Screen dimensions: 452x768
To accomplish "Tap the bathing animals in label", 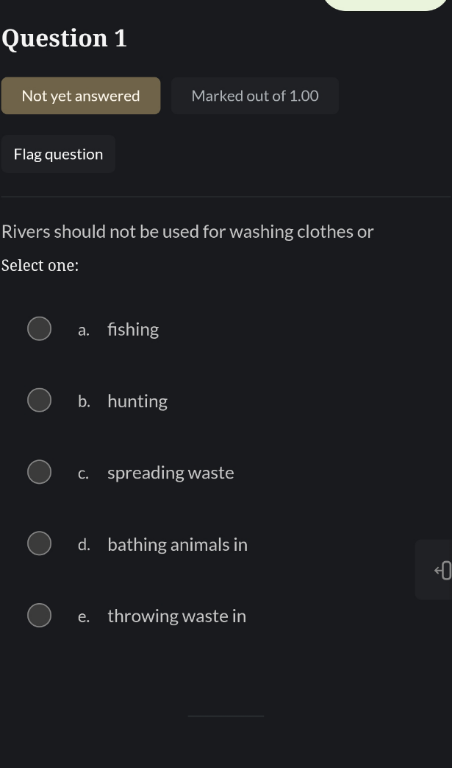I will coord(178,545).
